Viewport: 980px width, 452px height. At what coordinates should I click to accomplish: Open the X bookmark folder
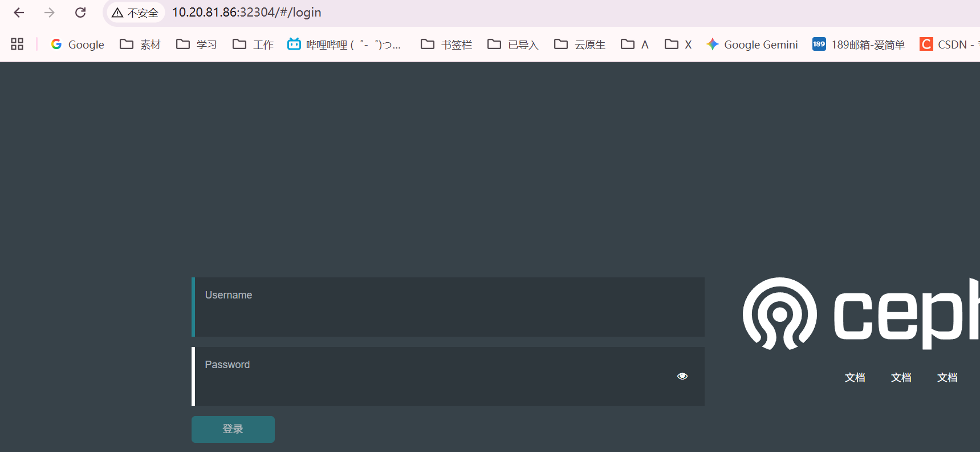(678, 45)
